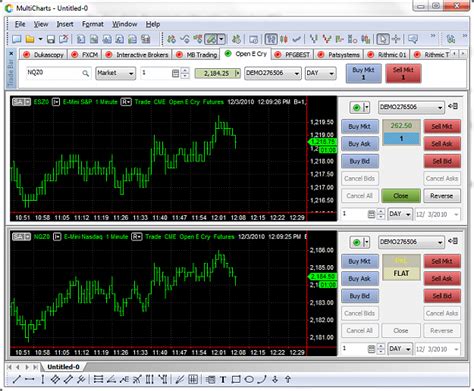Click Reverse in ES order panel

[x=442, y=196]
